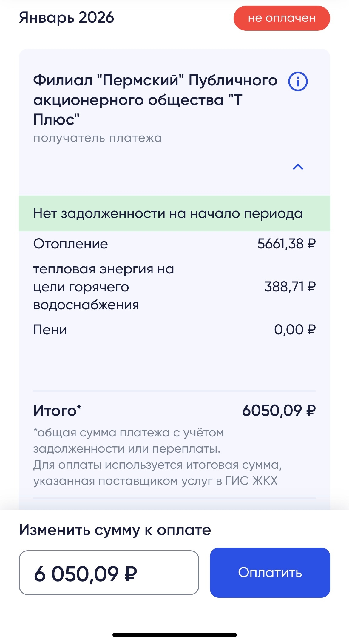Collapse the payment details with the up chevron
The image size is (349, 644).
[x=298, y=167]
